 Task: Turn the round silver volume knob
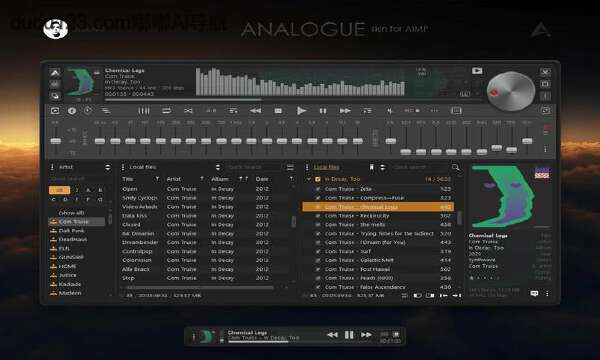[x=511, y=91]
